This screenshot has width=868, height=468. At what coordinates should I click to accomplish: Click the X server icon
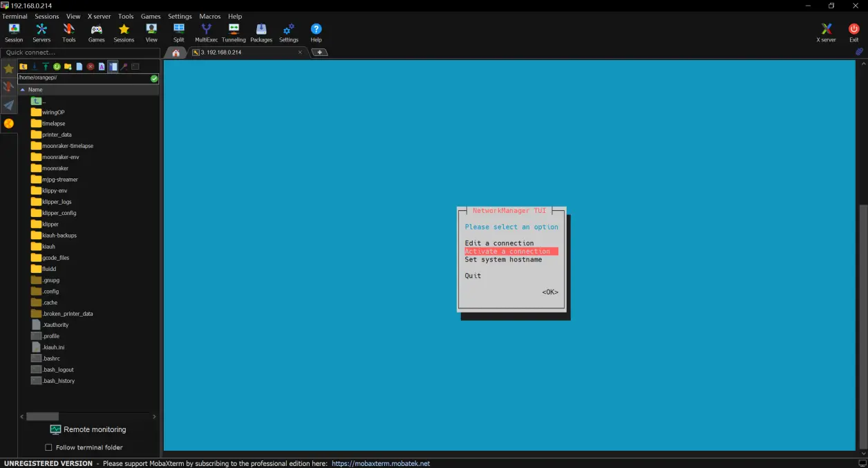coord(826,32)
